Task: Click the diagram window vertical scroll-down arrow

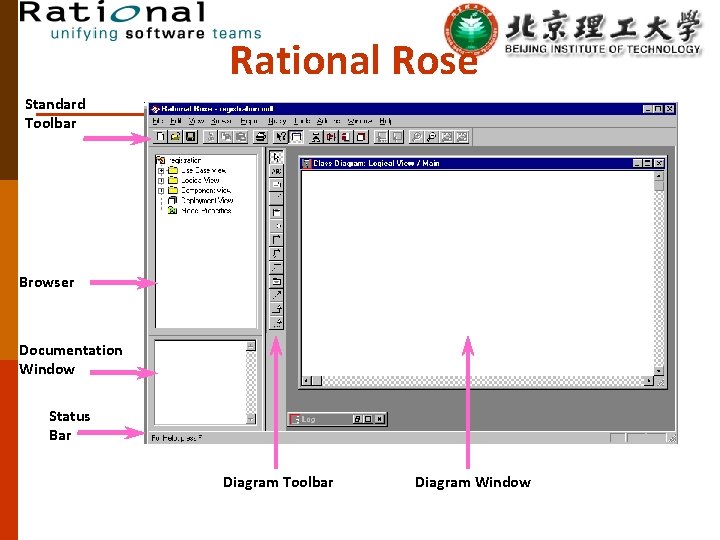Action: 659,371
